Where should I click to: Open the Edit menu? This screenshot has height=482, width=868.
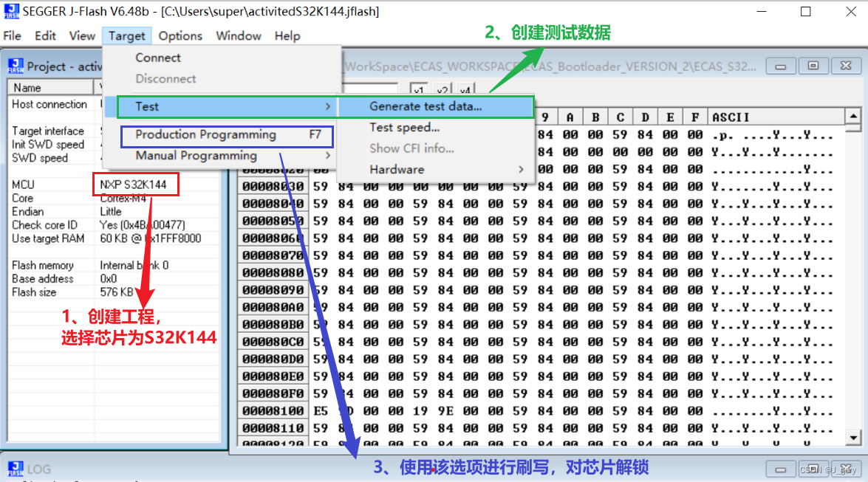pyautogui.click(x=45, y=36)
